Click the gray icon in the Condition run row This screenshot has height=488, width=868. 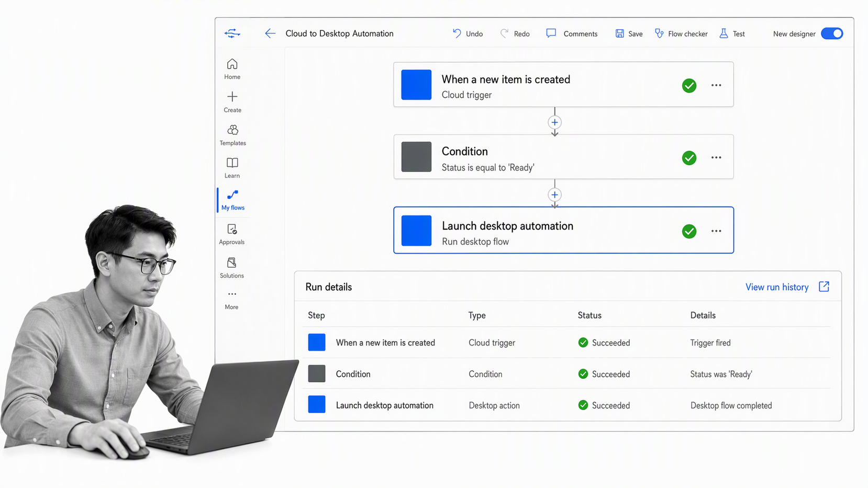[x=317, y=373]
